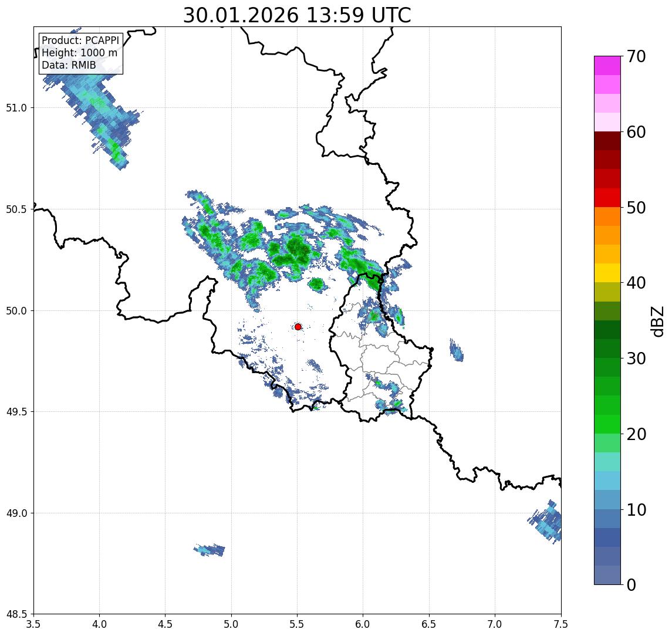Viewport: 672px width, 636px height.
Task: Click the colorbar label '20'
Action: pyautogui.click(x=636, y=434)
